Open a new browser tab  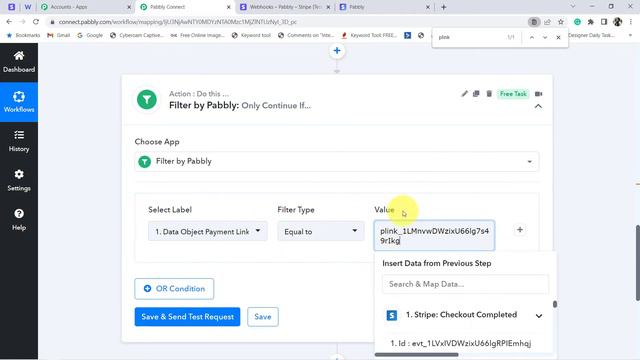pyautogui.click(x=444, y=7)
